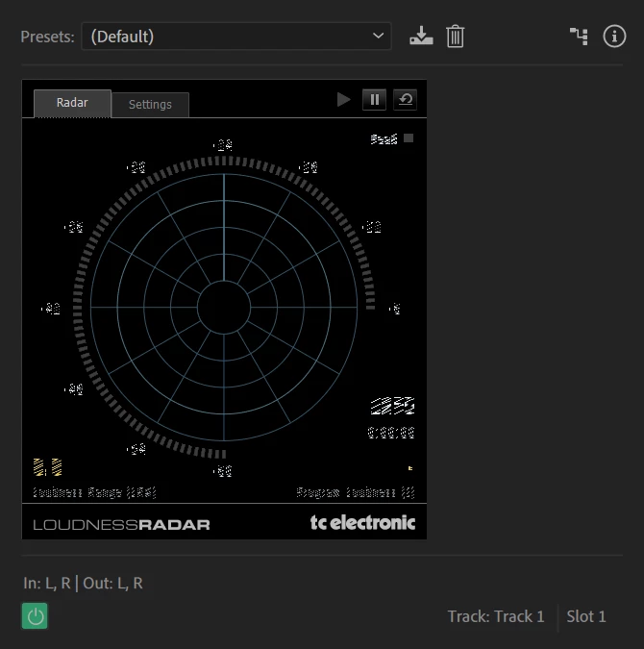Toggle the green effect power button
This screenshot has height=649, width=644.
tap(35, 616)
